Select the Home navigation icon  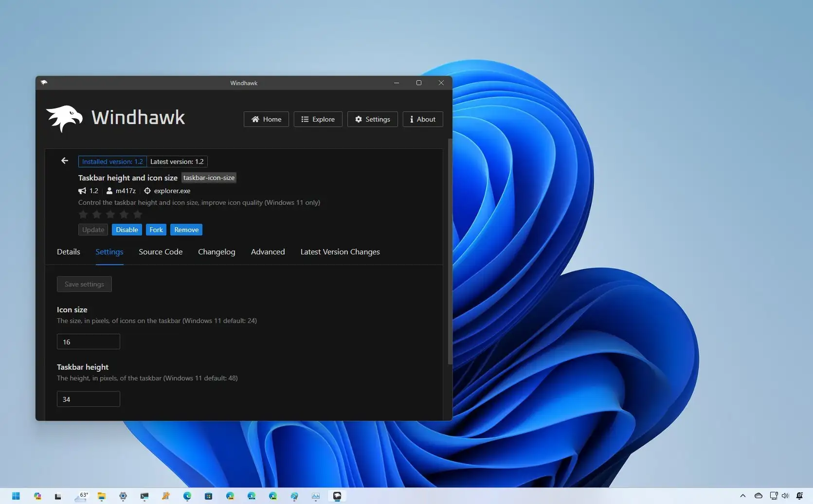point(255,119)
